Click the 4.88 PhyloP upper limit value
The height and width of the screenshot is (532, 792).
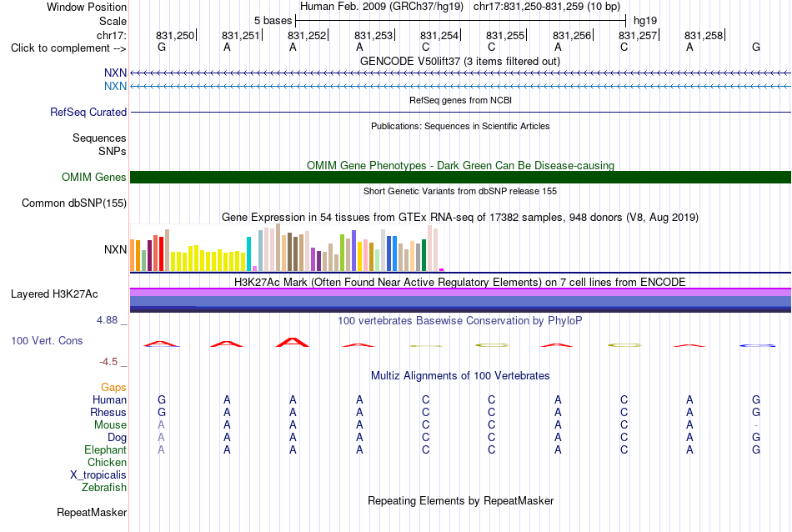click(x=107, y=320)
